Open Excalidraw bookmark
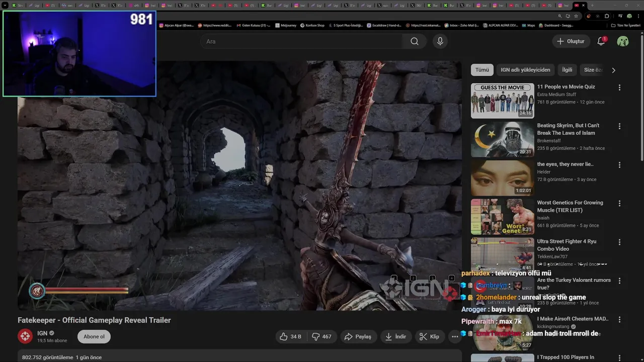This screenshot has width=644, height=362. tap(383, 25)
